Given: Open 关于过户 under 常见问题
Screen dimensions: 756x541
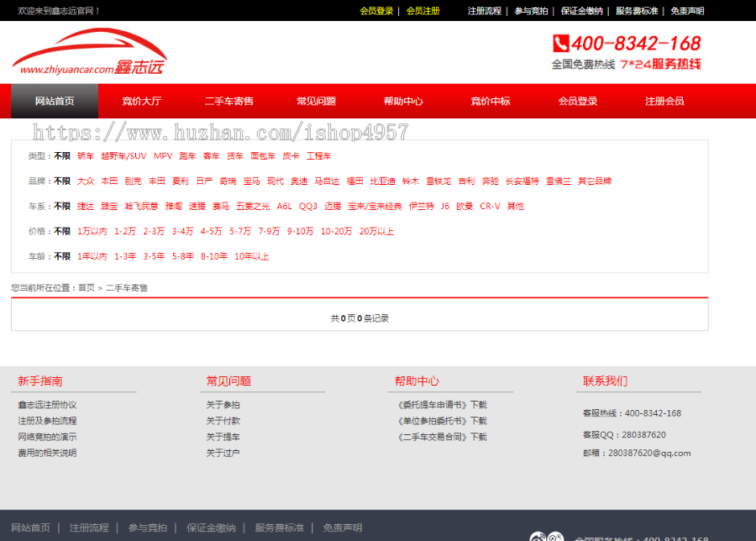Looking at the screenshot, I should point(223,453).
